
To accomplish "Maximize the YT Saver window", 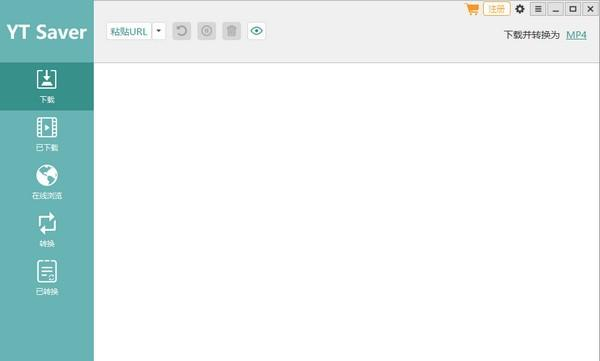I will coord(573,9).
